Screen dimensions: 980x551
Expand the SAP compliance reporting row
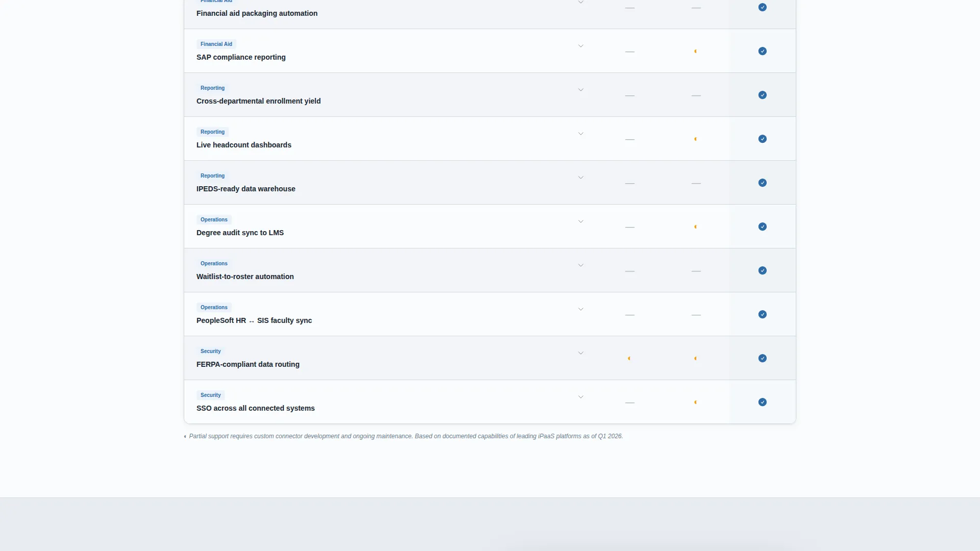pyautogui.click(x=581, y=46)
